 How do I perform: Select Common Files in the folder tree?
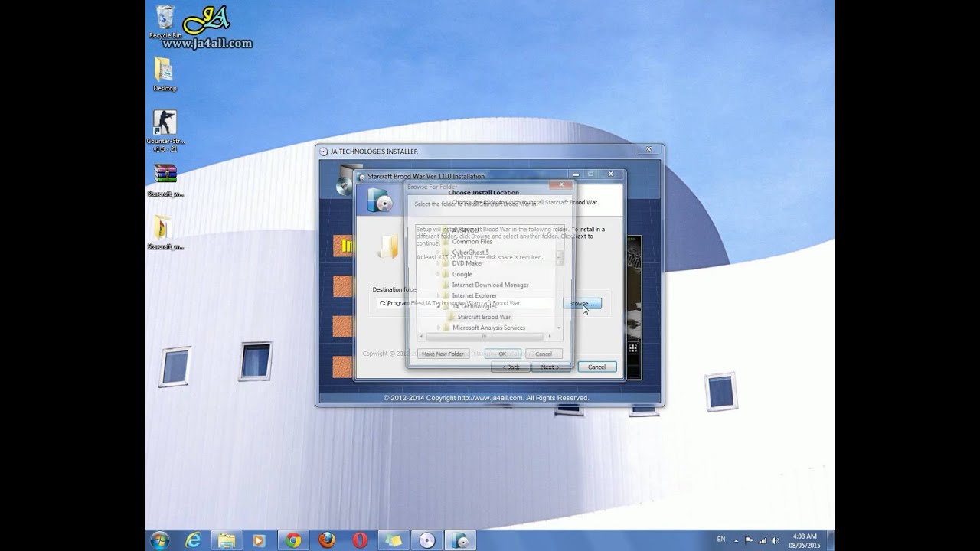point(472,242)
